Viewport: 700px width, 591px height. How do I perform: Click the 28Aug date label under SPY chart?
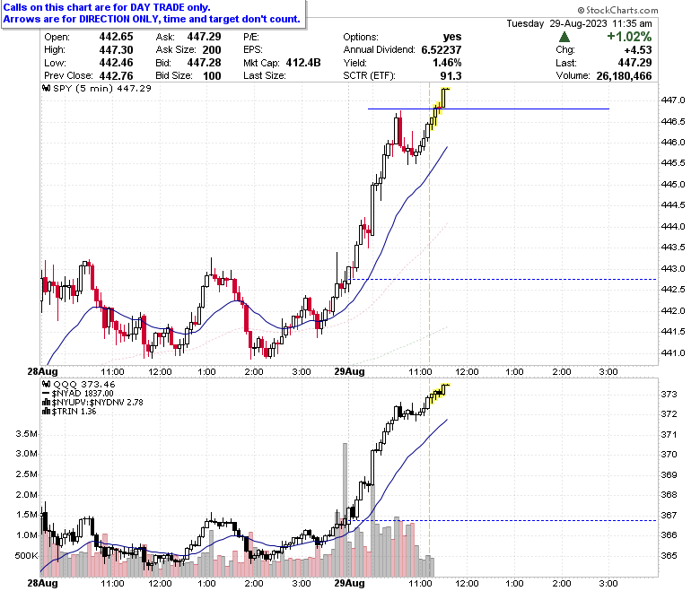pos(42,371)
